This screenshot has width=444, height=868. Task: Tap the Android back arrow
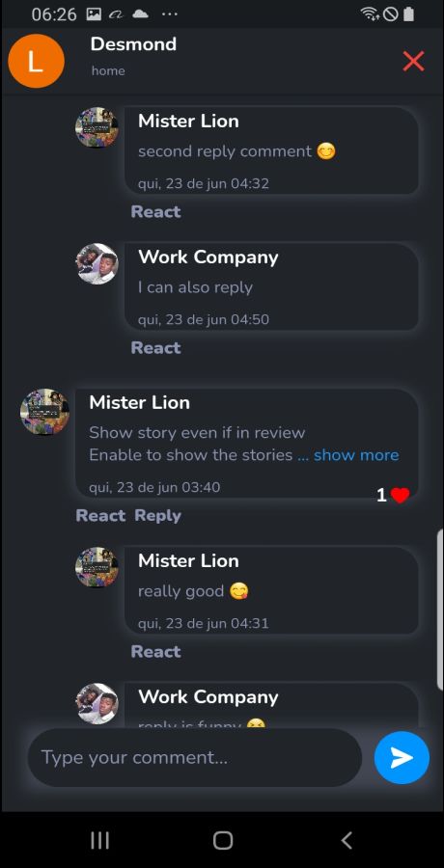(347, 840)
